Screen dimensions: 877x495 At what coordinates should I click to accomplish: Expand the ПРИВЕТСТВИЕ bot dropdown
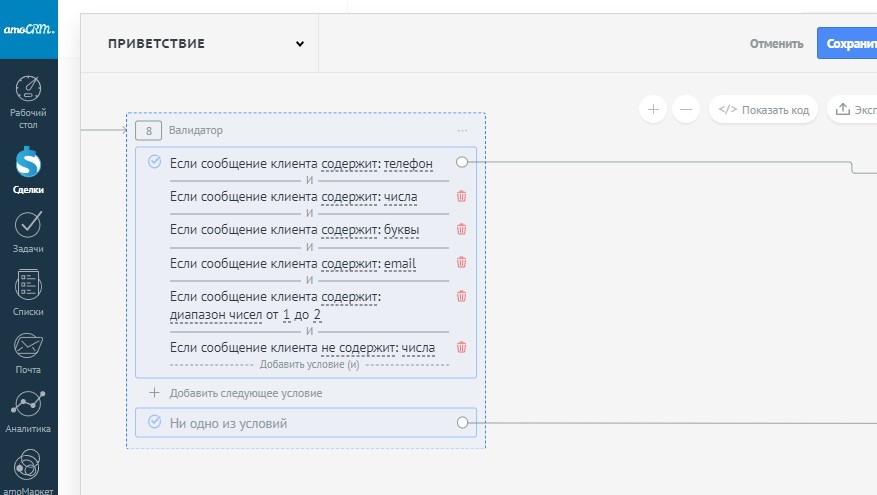299,43
